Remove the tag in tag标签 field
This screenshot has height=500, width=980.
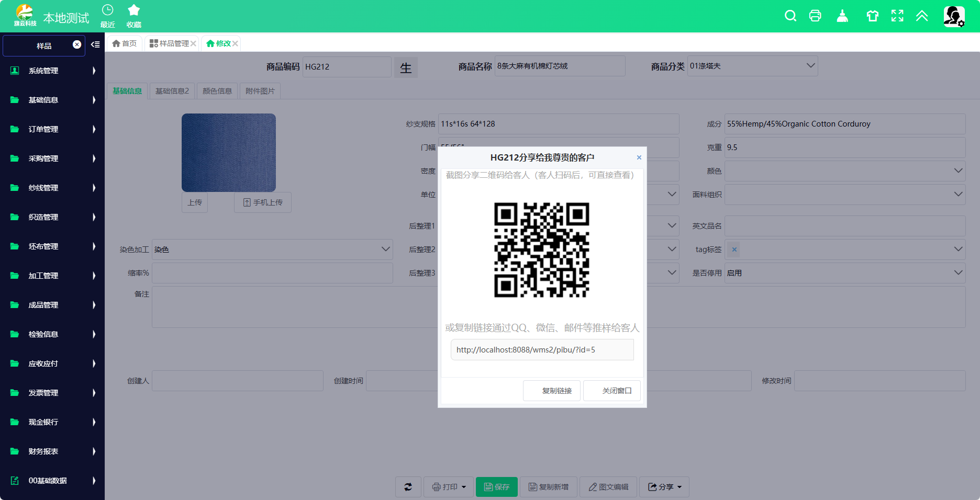point(734,249)
